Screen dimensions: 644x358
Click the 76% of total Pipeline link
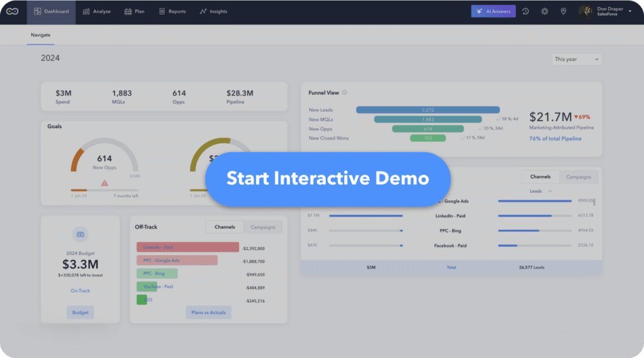click(555, 139)
